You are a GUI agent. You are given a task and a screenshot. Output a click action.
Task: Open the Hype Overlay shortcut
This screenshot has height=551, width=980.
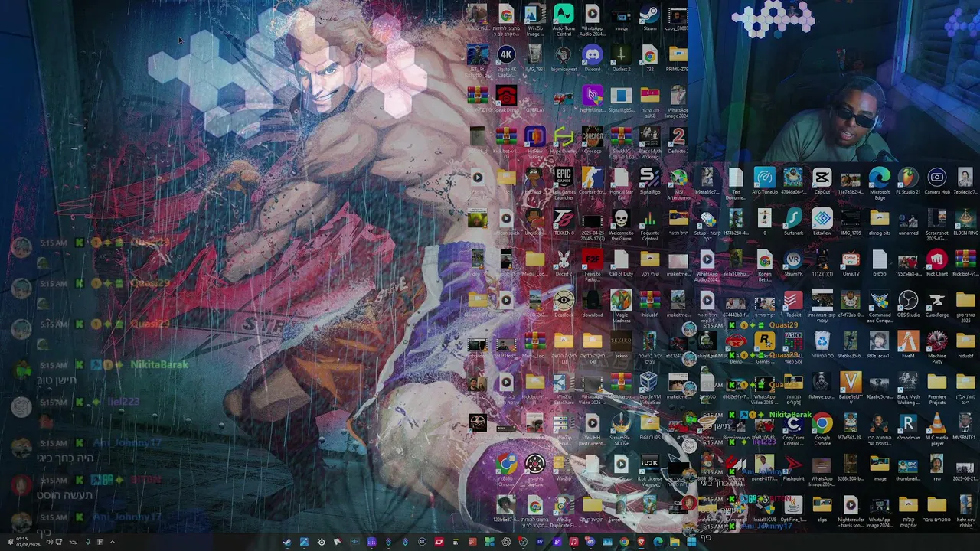pos(563,142)
